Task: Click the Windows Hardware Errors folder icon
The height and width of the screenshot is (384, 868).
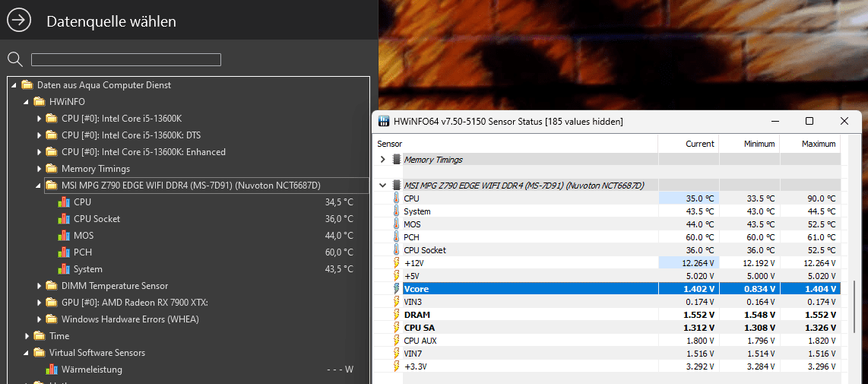Action: click(52, 319)
